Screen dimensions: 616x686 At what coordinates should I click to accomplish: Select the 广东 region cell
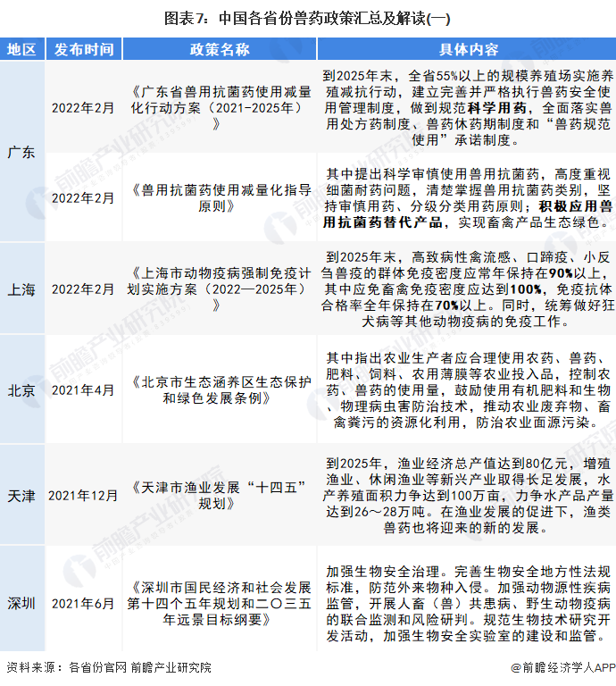pyautogui.click(x=21, y=152)
